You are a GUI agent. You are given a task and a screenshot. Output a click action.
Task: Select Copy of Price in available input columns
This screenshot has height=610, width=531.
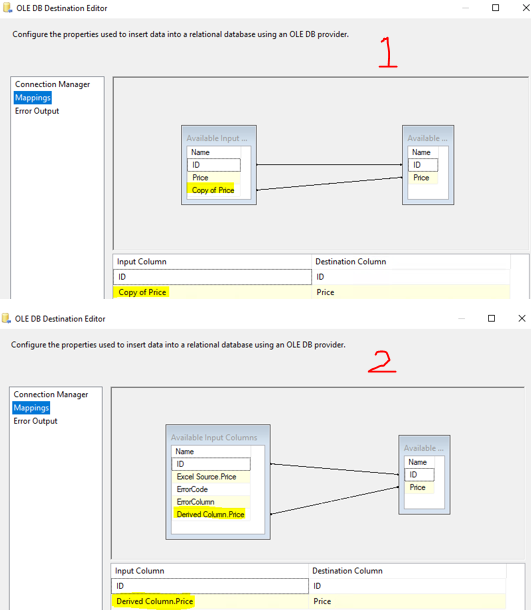213,190
